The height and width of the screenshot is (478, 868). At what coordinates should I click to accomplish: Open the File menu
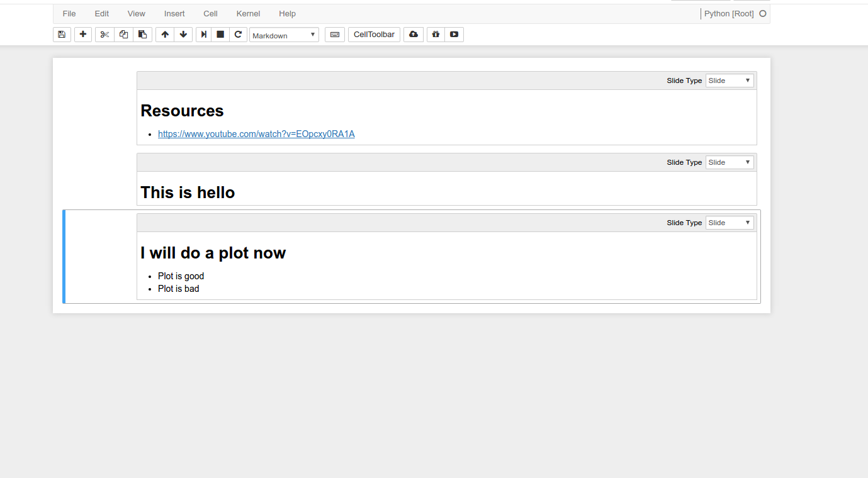[69, 13]
